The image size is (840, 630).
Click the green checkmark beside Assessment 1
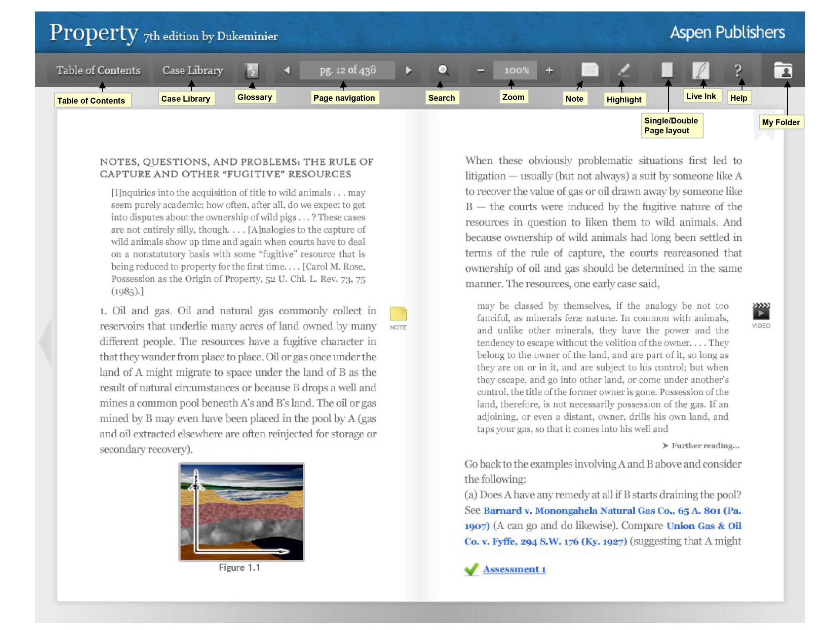472,569
